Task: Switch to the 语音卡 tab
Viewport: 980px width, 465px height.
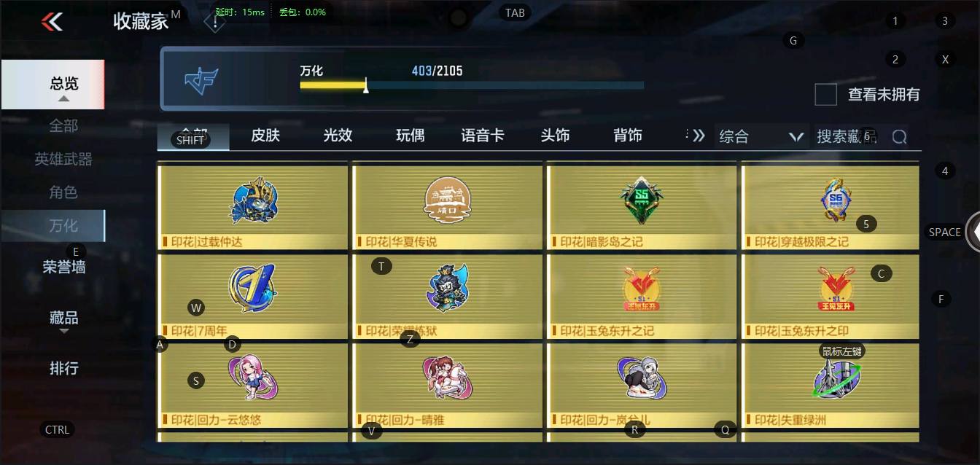Action: pyautogui.click(x=483, y=136)
